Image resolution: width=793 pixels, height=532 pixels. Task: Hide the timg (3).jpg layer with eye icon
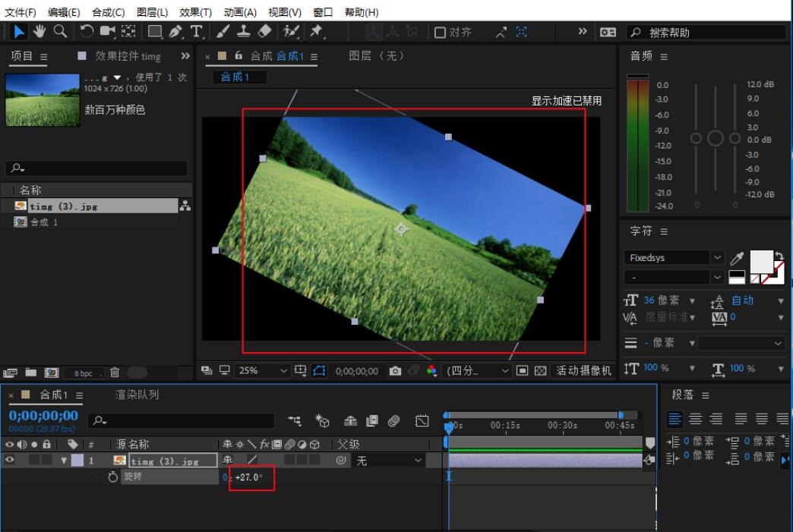click(x=10, y=460)
